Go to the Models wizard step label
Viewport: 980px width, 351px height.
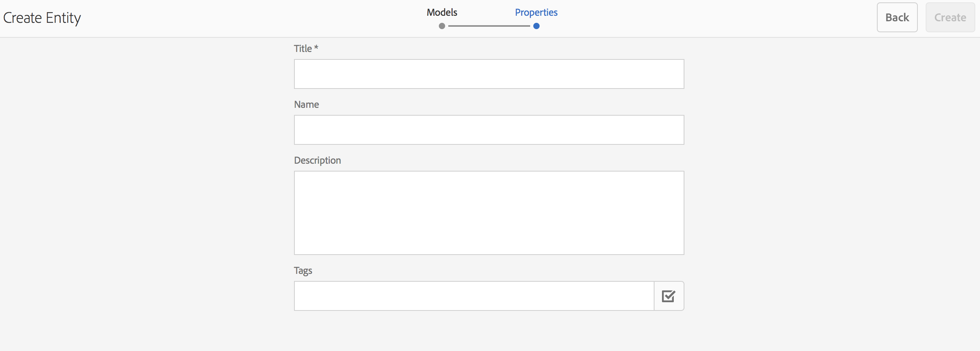pos(442,13)
